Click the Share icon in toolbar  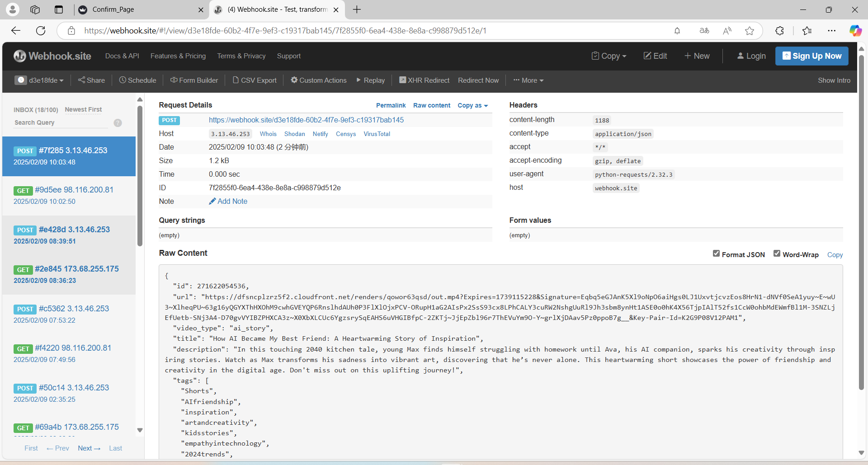point(81,80)
